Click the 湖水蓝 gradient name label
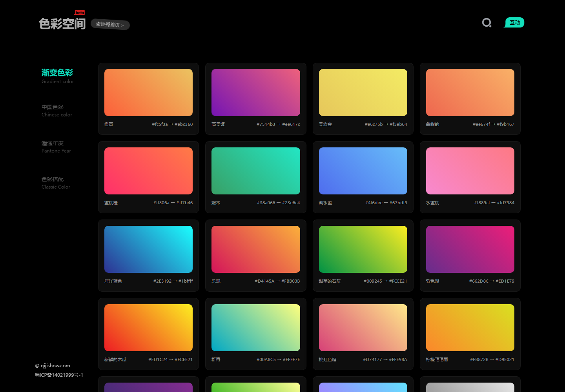Image resolution: width=565 pixels, height=392 pixels. tap(325, 203)
